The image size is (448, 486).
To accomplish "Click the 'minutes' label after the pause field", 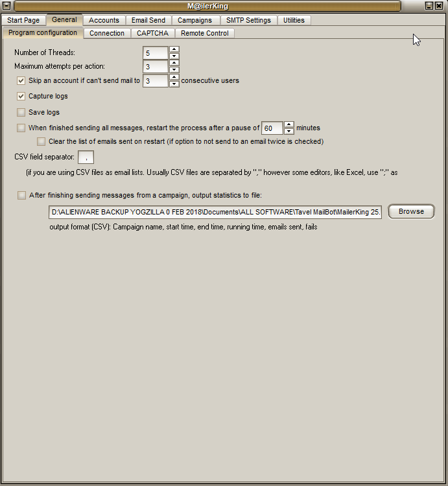I will pyautogui.click(x=308, y=128).
